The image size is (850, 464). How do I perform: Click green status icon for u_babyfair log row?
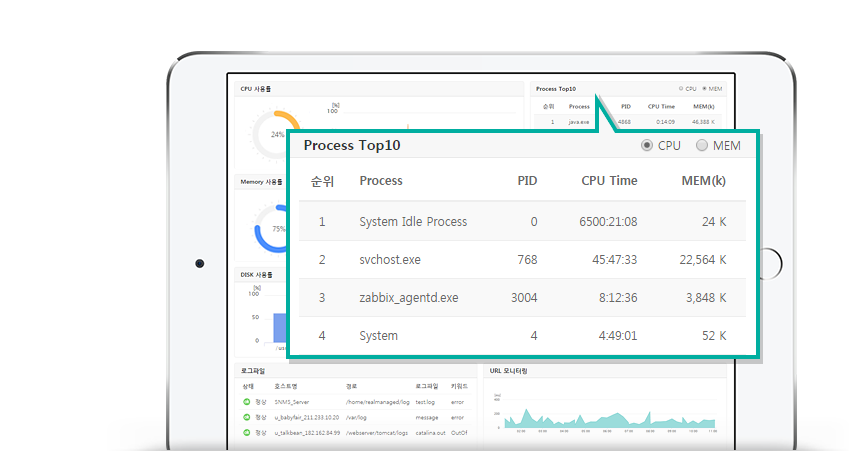[247, 417]
